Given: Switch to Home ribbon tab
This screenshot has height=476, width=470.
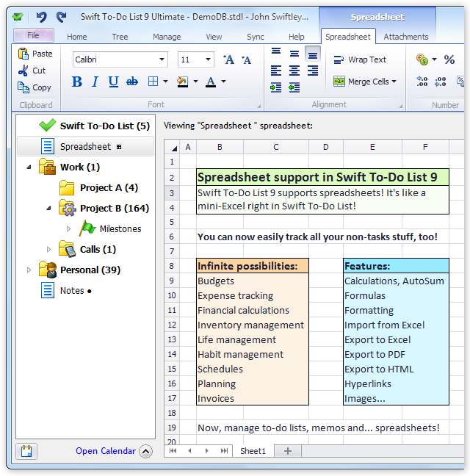Looking at the screenshot, I should point(77,37).
